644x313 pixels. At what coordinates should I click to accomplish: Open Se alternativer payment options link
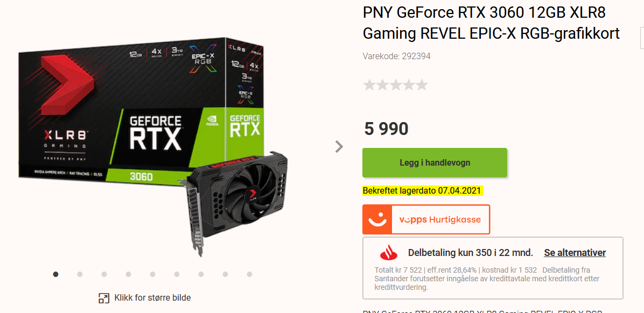click(x=575, y=253)
